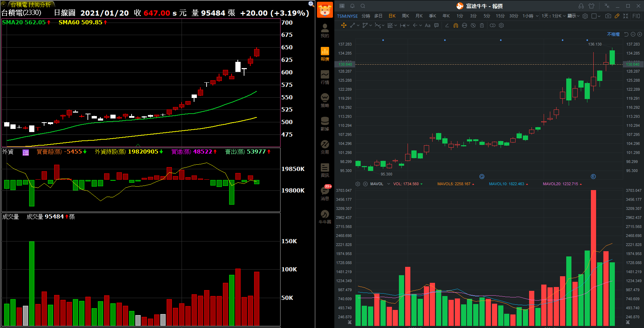Click the purple list icon beside 外資

26,152
